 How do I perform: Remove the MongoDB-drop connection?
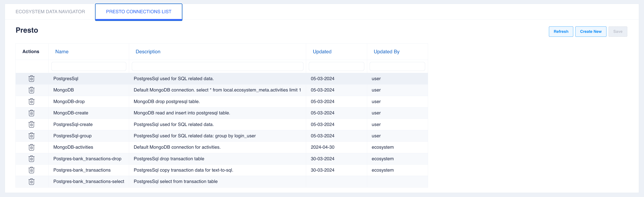coord(31,102)
